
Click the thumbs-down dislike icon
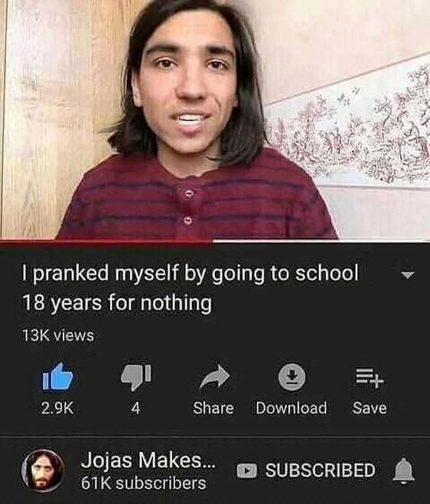pyautogui.click(x=136, y=377)
